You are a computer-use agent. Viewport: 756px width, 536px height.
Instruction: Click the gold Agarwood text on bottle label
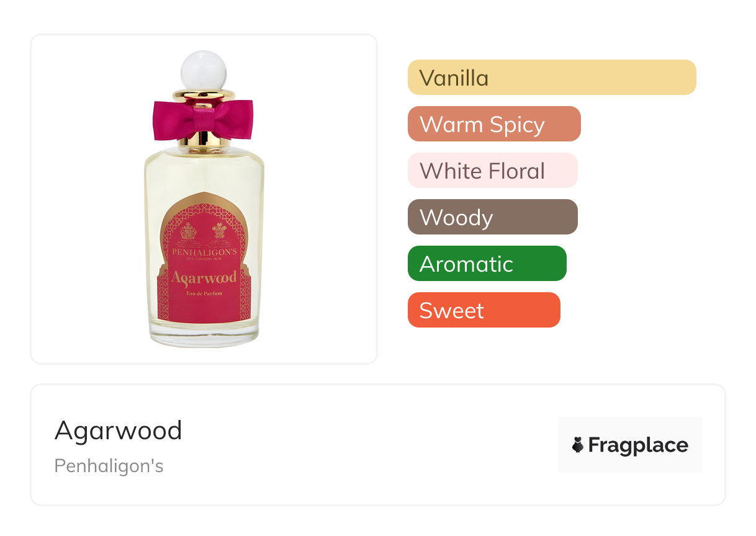204,278
